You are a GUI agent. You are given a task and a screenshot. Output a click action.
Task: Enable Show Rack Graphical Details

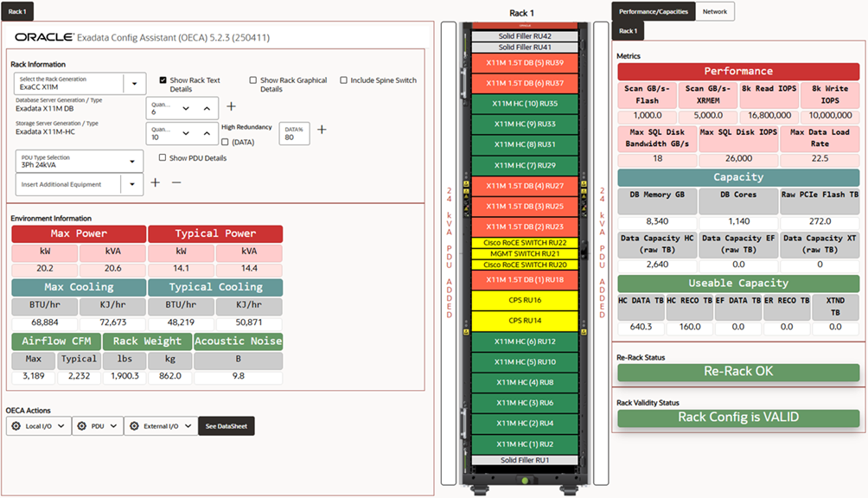tap(253, 80)
